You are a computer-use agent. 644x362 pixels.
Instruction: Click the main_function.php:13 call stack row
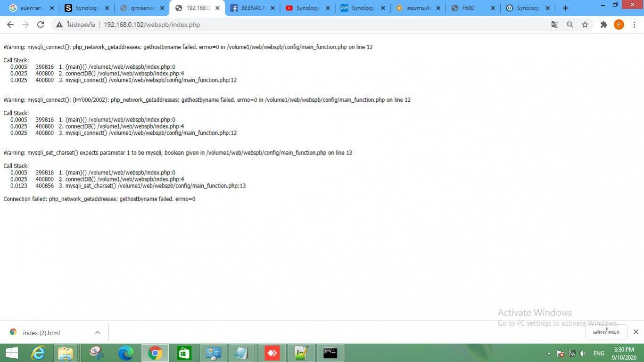pyautogui.click(x=128, y=186)
